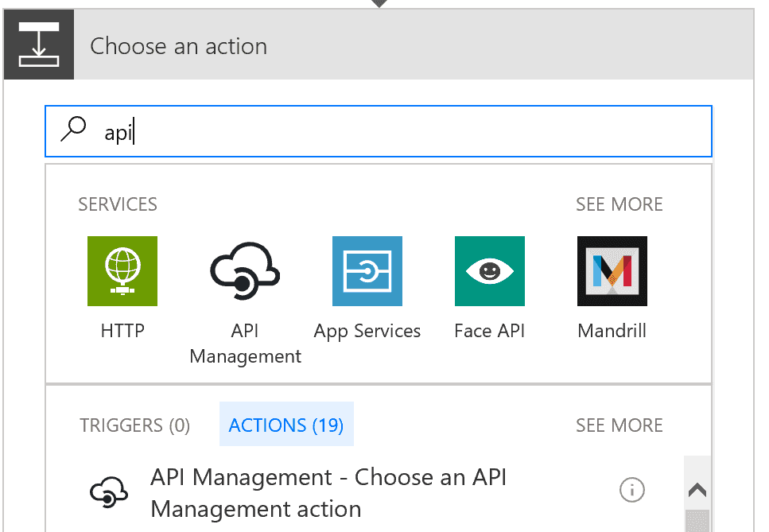Screen dimensions: 769x532
Task: Switch to the TRIGGERS (0) tab
Action: tap(135, 425)
